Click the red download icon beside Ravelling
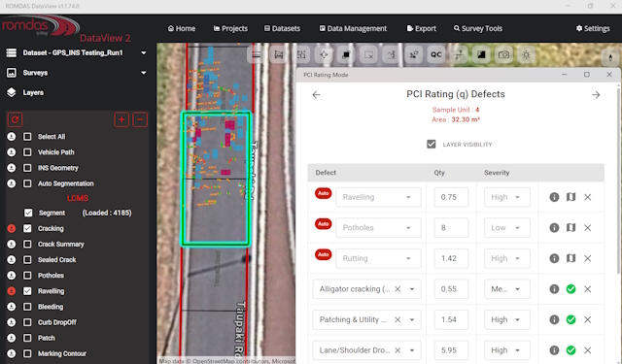The height and width of the screenshot is (364, 622). (x=12, y=291)
